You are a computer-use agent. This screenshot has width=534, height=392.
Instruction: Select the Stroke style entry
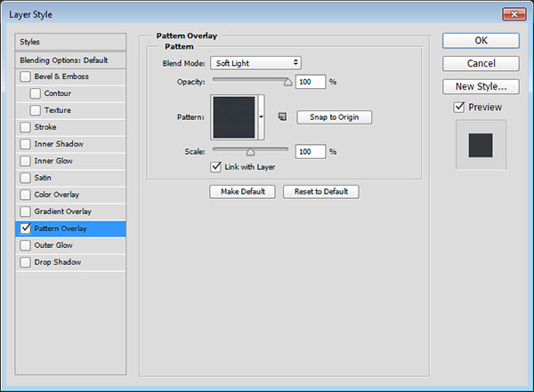click(44, 127)
